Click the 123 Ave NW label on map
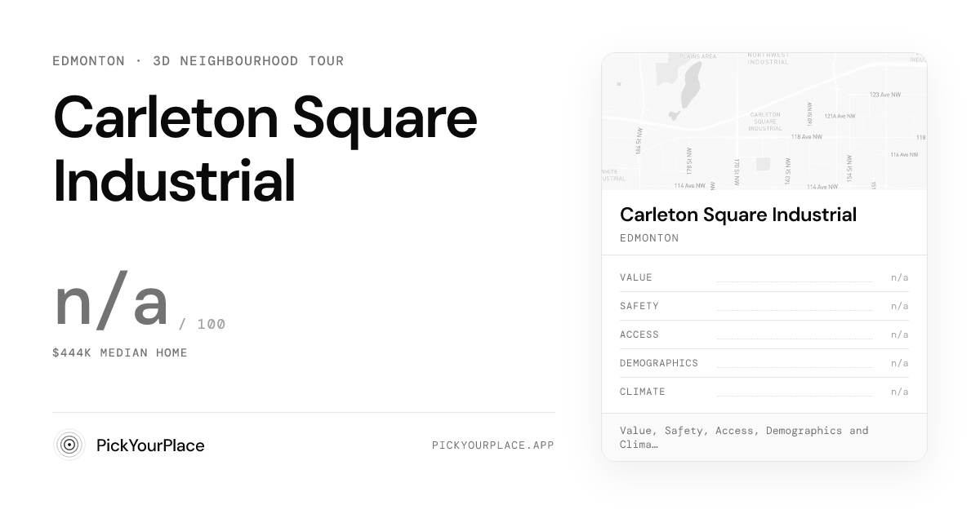Viewport: 980px width, 514px height. (885, 95)
